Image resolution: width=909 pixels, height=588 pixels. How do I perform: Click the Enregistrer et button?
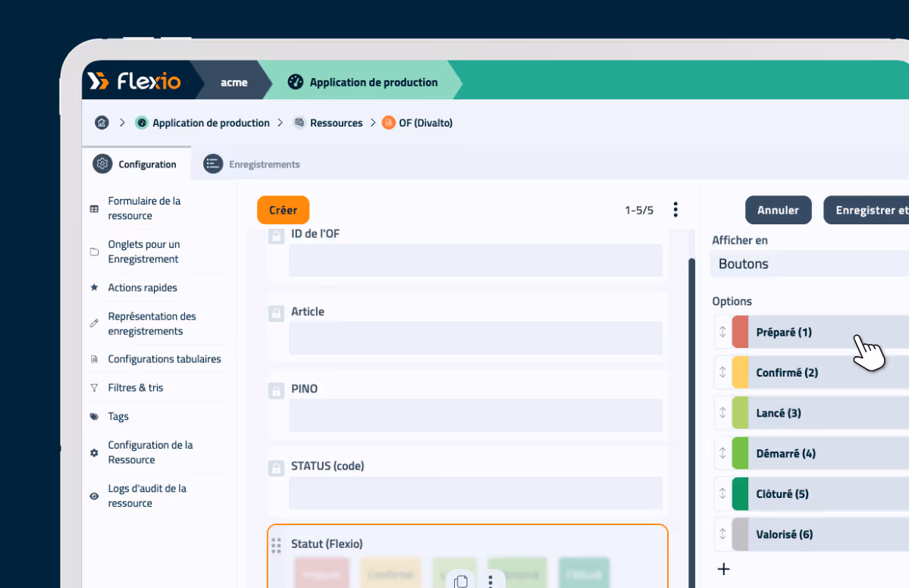pos(866,211)
